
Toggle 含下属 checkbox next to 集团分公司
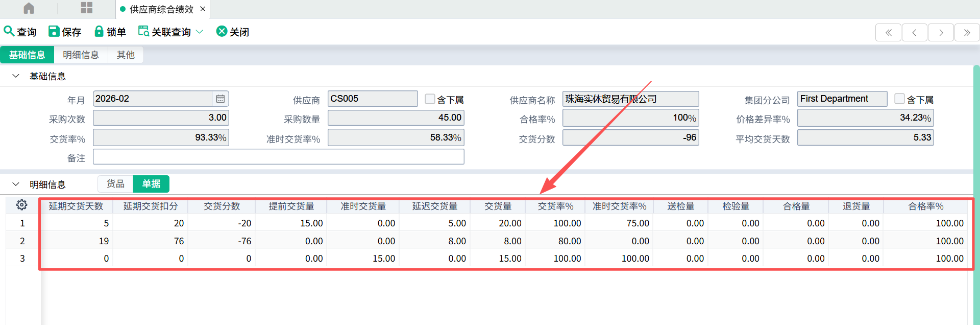tap(899, 99)
